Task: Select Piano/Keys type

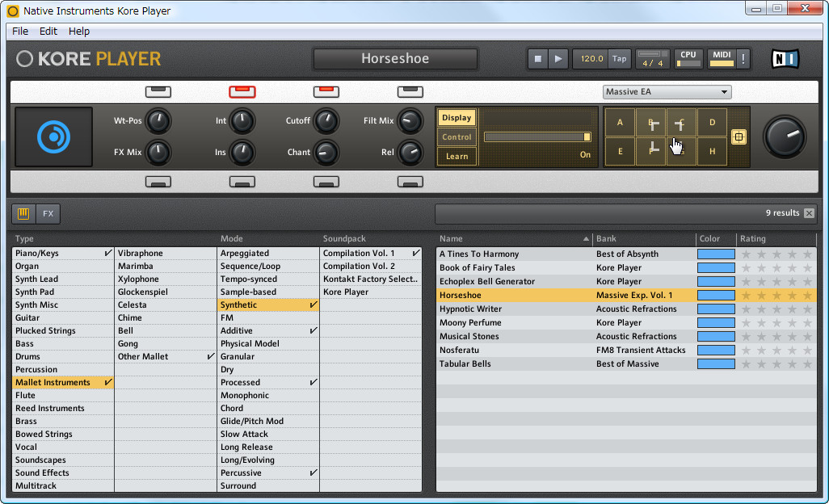Action: click(x=63, y=253)
